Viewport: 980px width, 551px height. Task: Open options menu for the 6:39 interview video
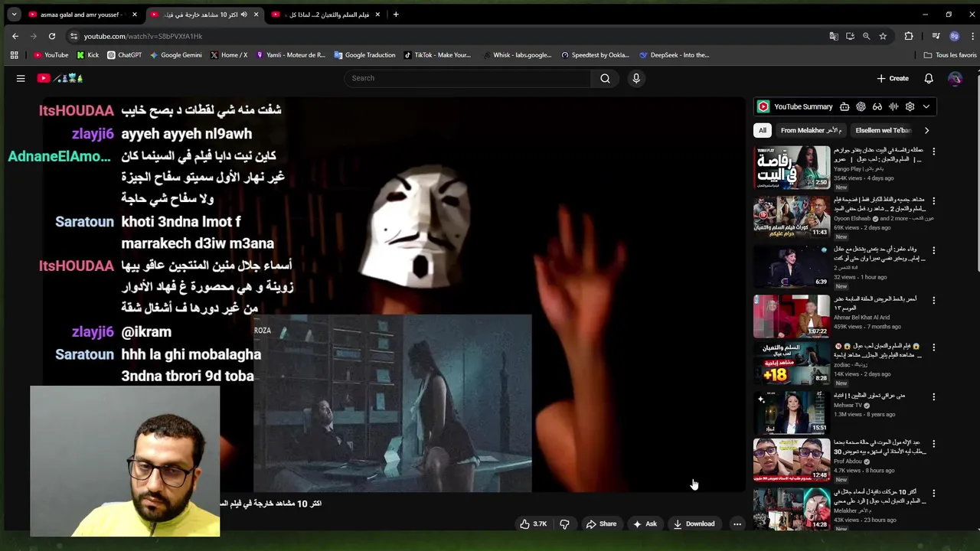click(933, 250)
